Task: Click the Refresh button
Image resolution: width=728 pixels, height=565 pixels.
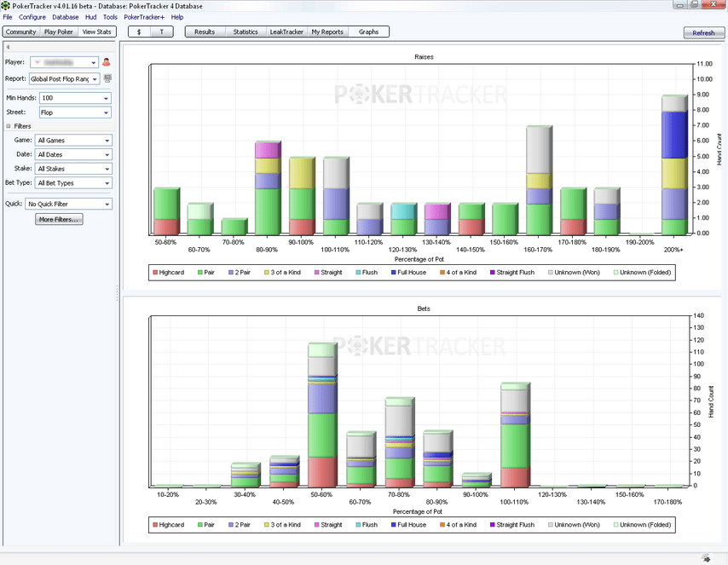Action: click(x=704, y=33)
